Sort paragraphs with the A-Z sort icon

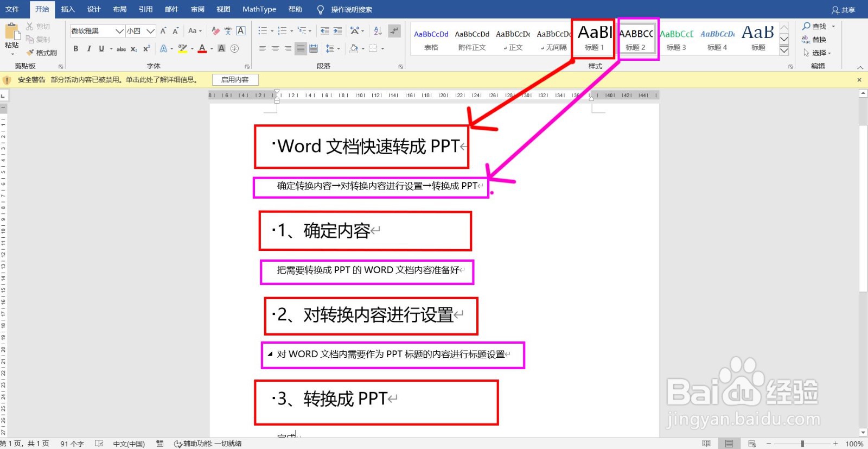(378, 31)
